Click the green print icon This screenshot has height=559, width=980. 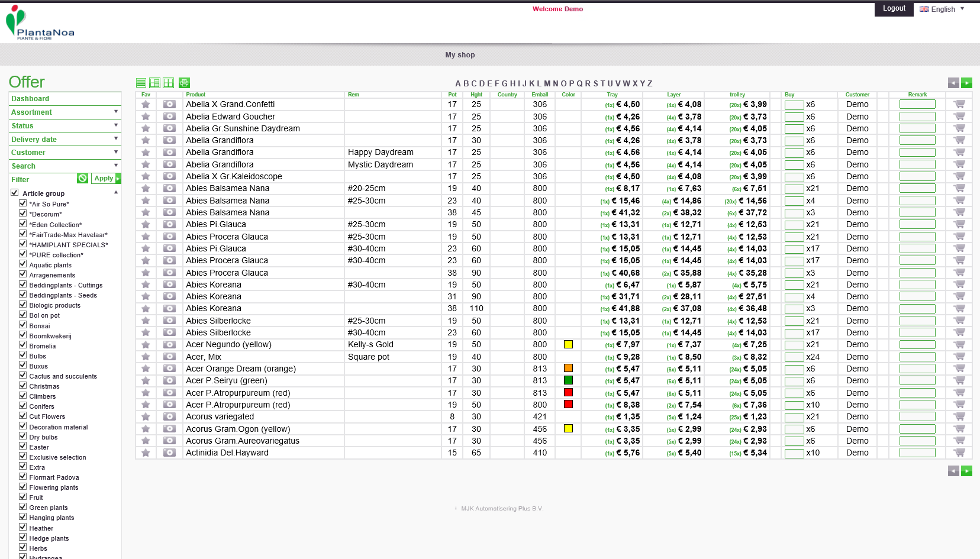click(184, 83)
